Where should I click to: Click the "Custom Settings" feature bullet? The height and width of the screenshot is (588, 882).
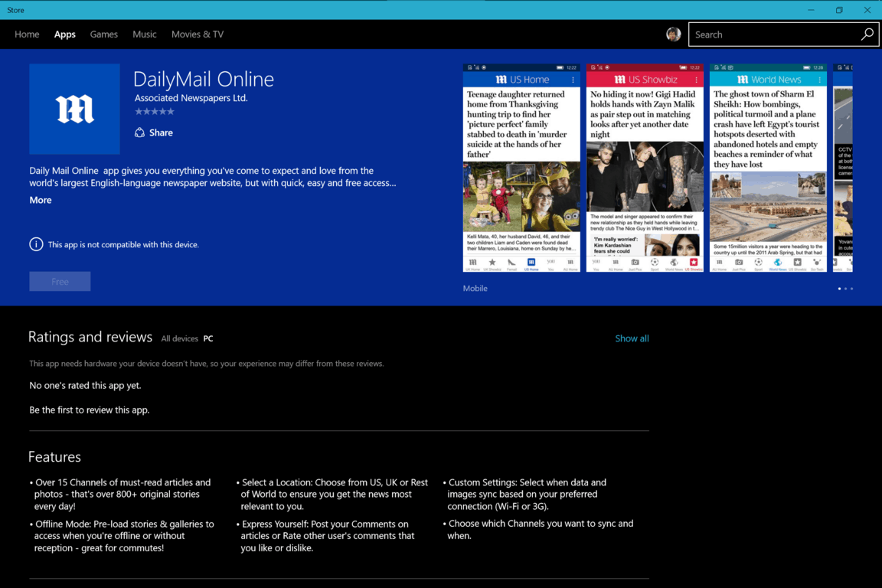[524, 494]
